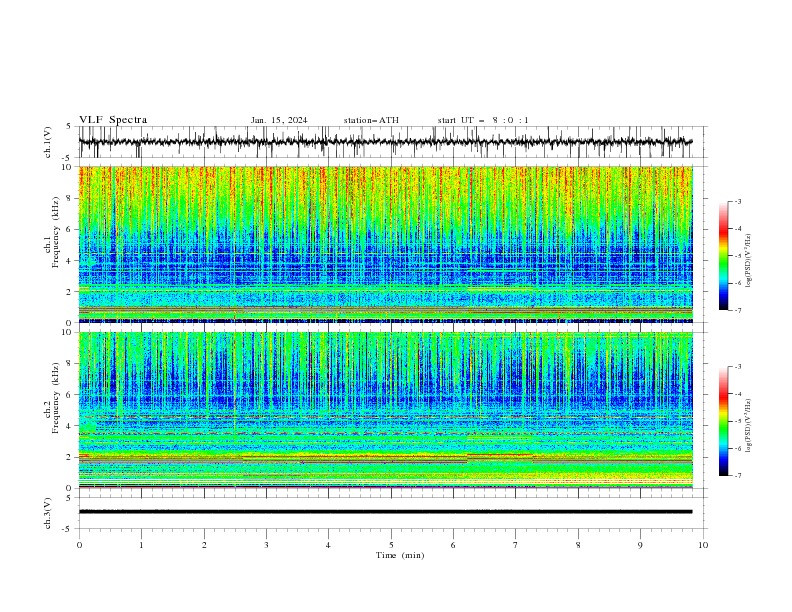Click the ch.1 voltage waveform trace
Viewport: 792px width, 612px height.
pos(385,142)
